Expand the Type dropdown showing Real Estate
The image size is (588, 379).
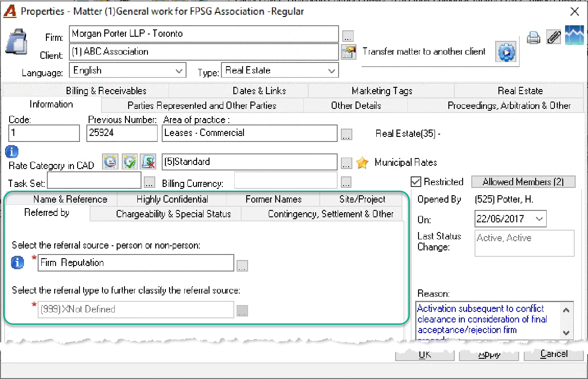(332, 71)
